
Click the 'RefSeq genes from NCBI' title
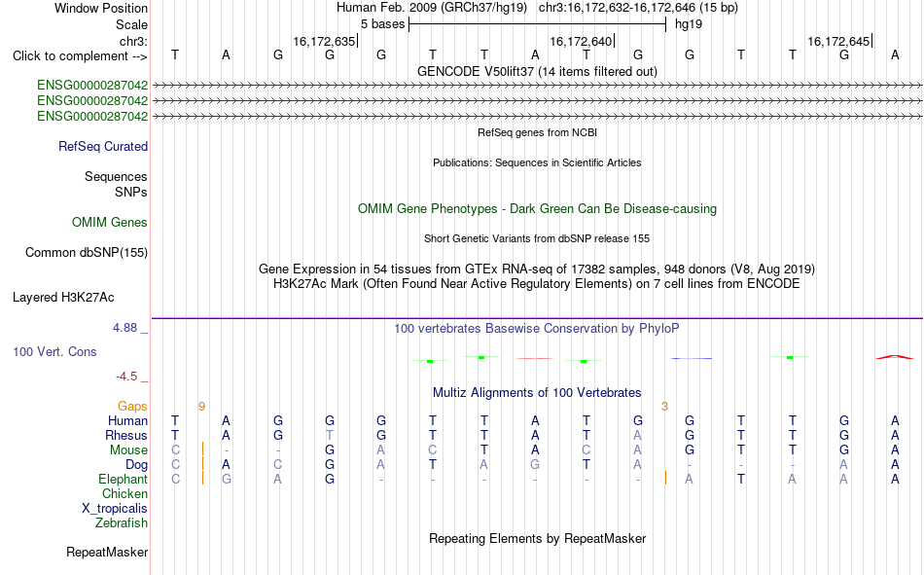[x=538, y=132]
